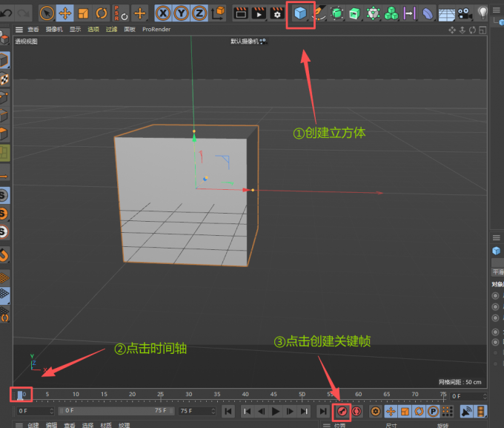Image resolution: width=504 pixels, height=428 pixels.
Task: Add a light with the bulb icon
Action: pyautogui.click(x=483, y=13)
